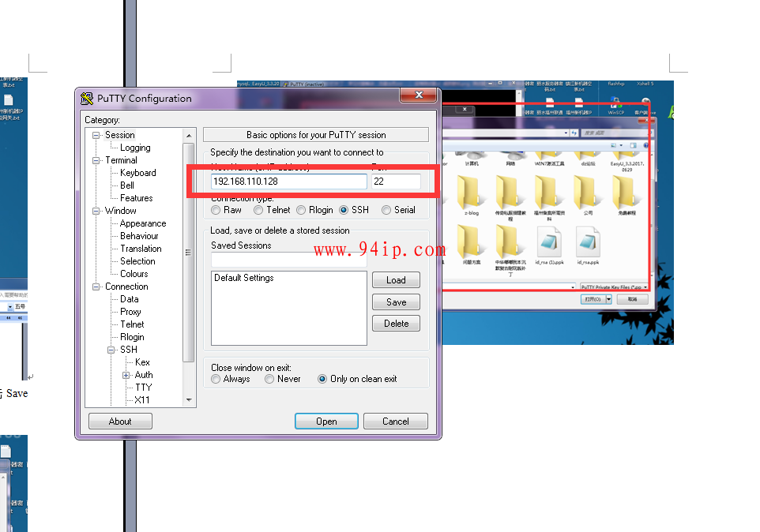Click the Open button in PuTTY

(327, 421)
